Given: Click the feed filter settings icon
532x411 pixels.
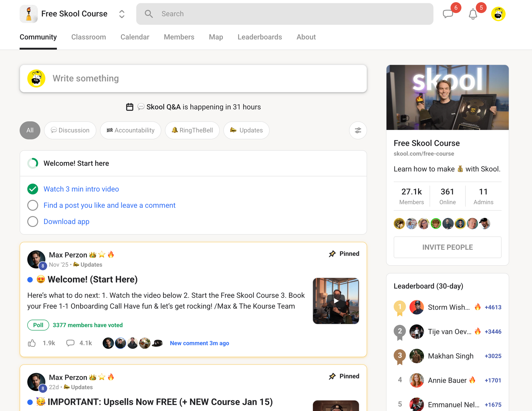Looking at the screenshot, I should [358, 130].
